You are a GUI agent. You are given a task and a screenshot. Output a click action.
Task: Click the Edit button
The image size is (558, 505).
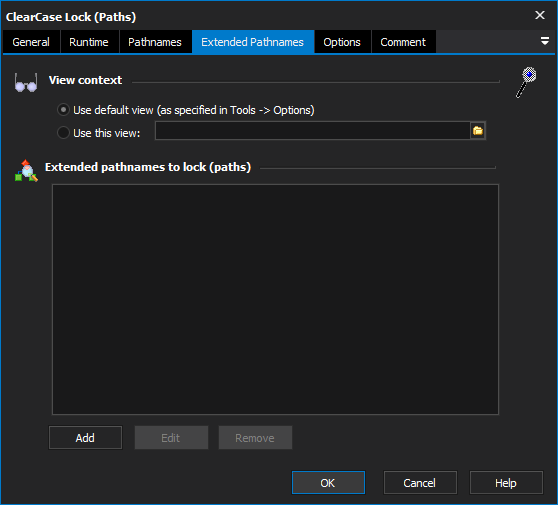click(171, 438)
